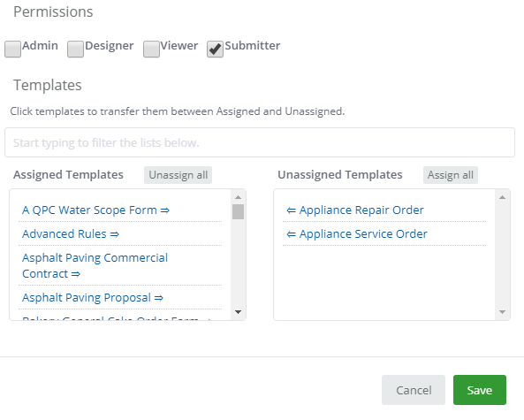Check the Designer permission box
Viewport: 524px width, 420px height.
tap(75, 49)
